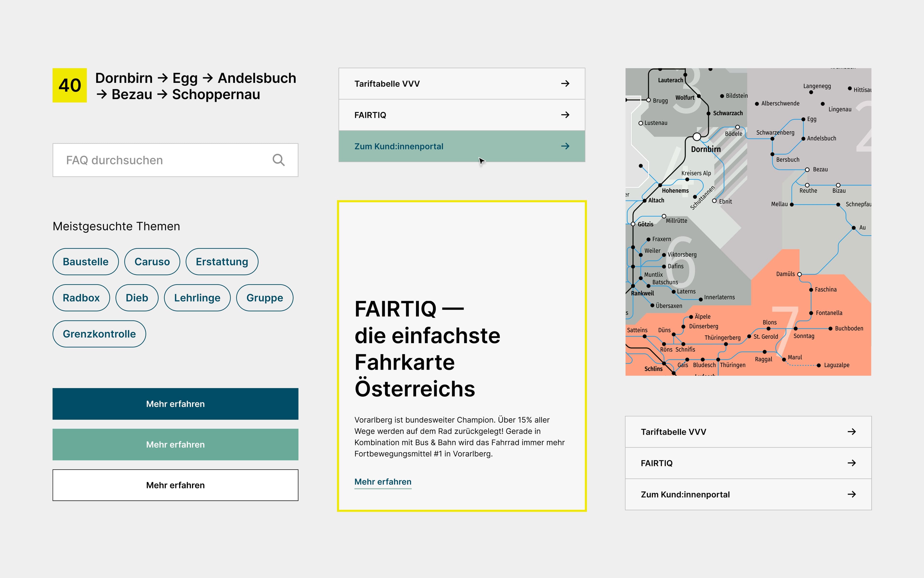Click arrow icon in top Tariftabelle VVV row
The height and width of the screenshot is (578, 924).
(565, 83)
